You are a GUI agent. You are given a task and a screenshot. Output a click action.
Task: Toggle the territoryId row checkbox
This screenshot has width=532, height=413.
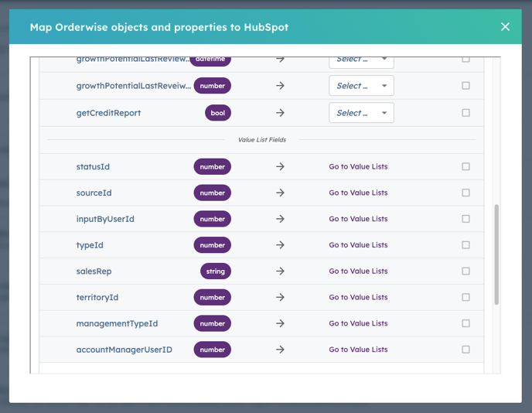pyautogui.click(x=465, y=297)
